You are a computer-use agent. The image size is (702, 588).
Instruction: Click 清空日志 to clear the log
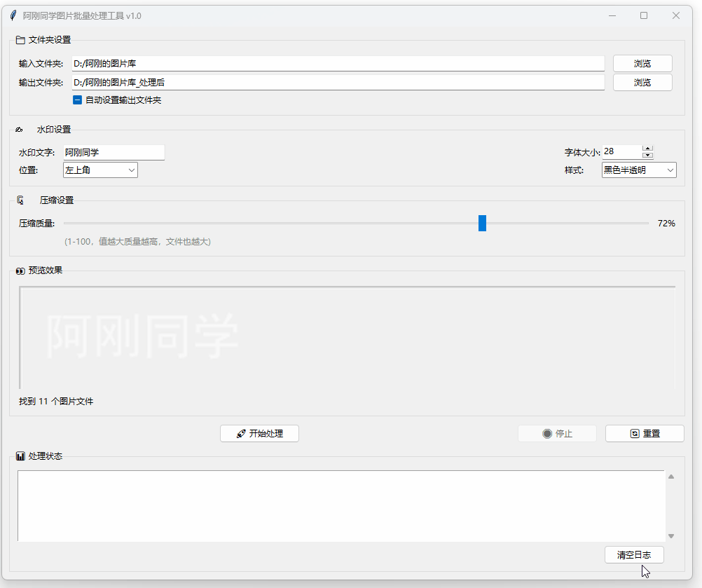coord(633,554)
